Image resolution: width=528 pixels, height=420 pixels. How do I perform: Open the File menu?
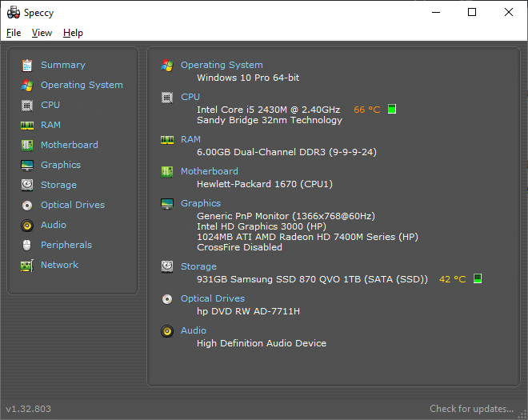(14, 33)
